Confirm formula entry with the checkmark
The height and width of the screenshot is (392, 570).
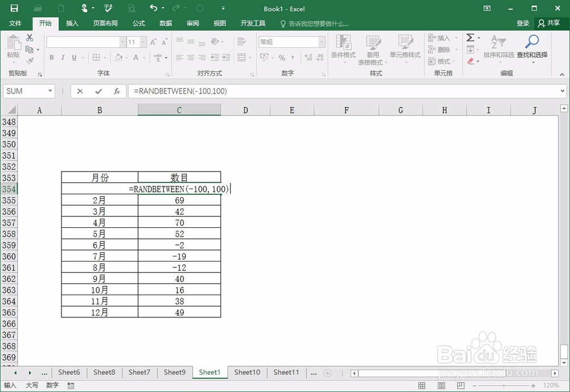pos(99,91)
